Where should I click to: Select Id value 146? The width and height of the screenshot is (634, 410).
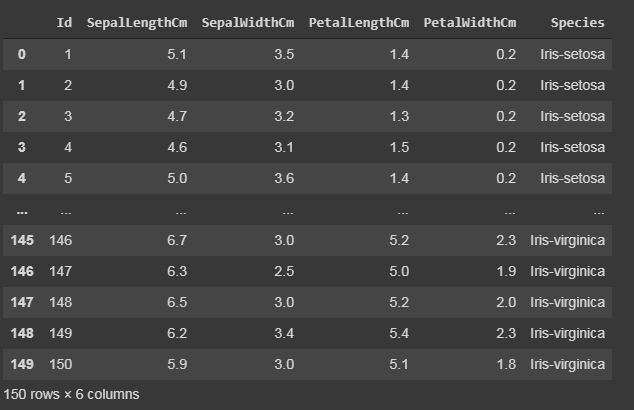coord(61,240)
